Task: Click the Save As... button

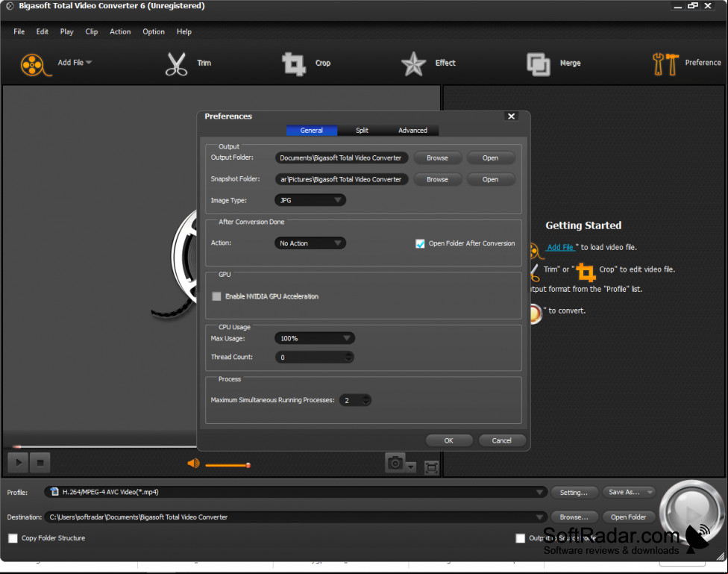Action: [629, 492]
